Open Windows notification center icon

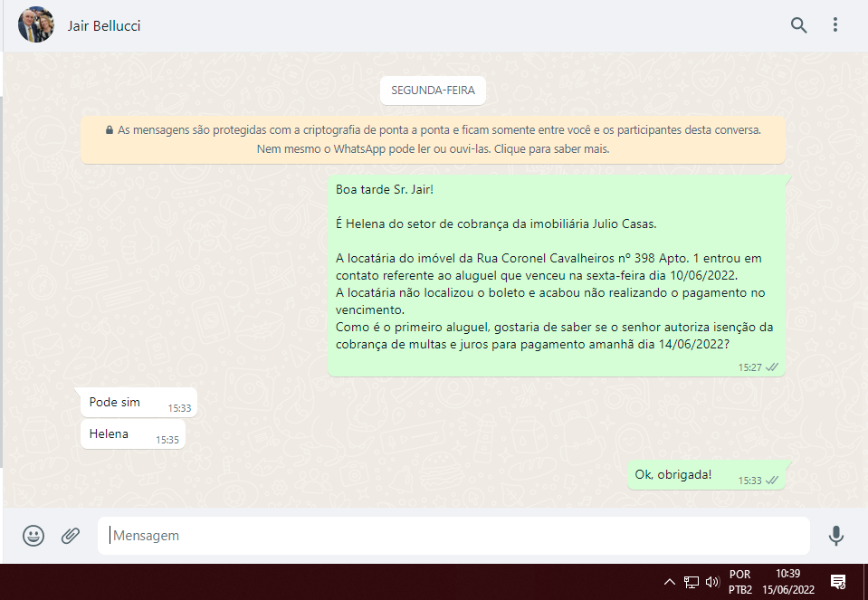click(838, 582)
